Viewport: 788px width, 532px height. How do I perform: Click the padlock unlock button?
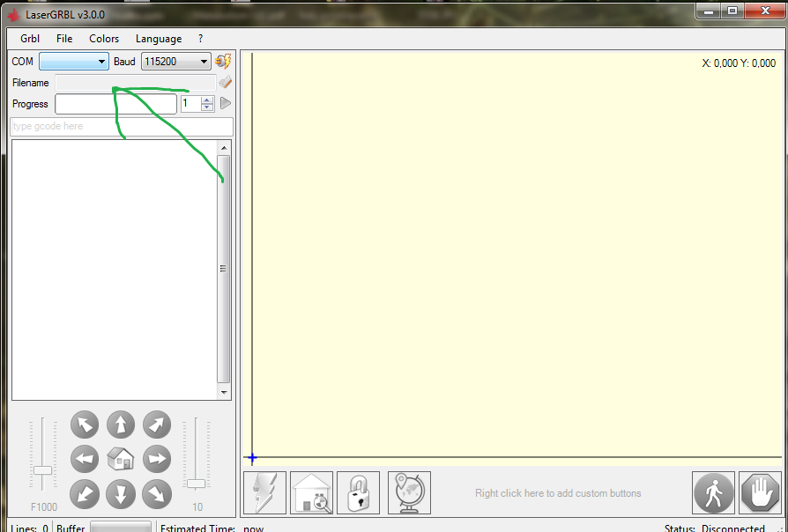359,493
